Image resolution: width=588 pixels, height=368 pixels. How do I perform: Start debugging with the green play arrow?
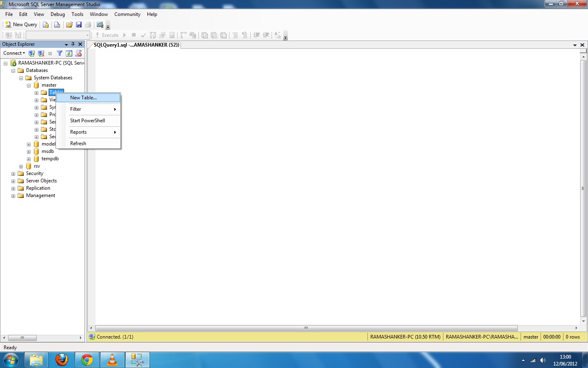pyautogui.click(x=125, y=35)
